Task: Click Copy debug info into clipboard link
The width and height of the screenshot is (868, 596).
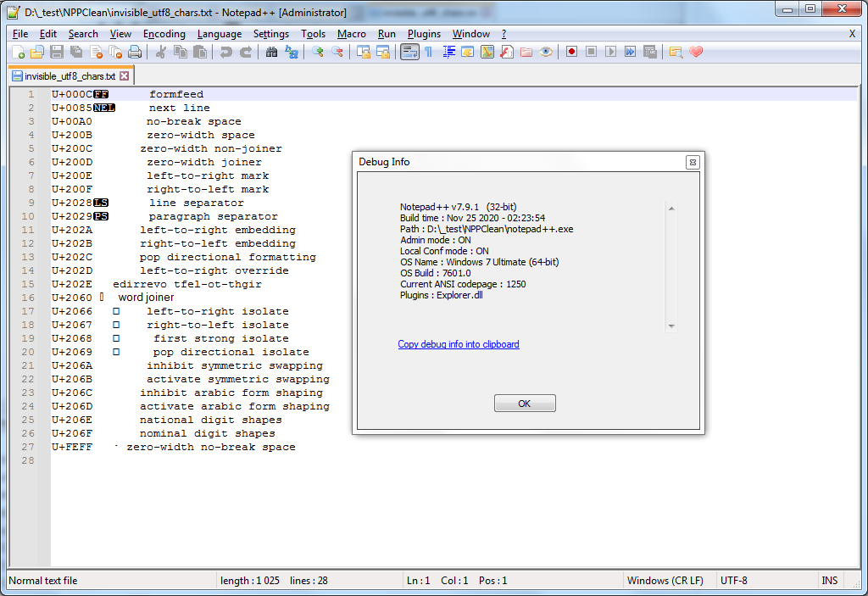Action: (x=459, y=344)
